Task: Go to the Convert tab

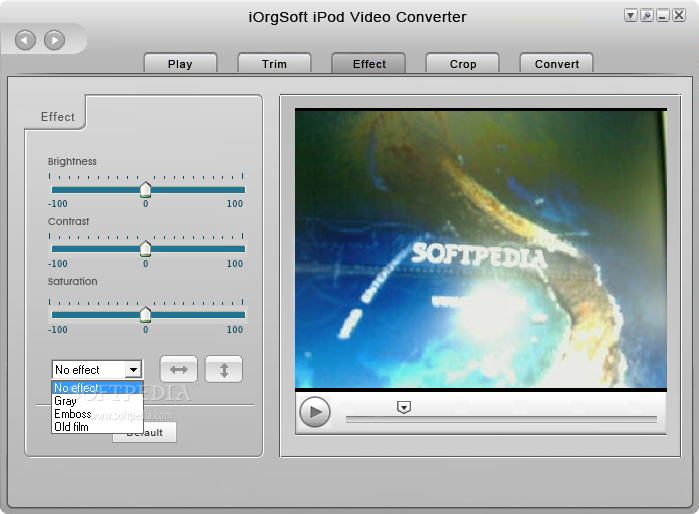Action: (557, 63)
